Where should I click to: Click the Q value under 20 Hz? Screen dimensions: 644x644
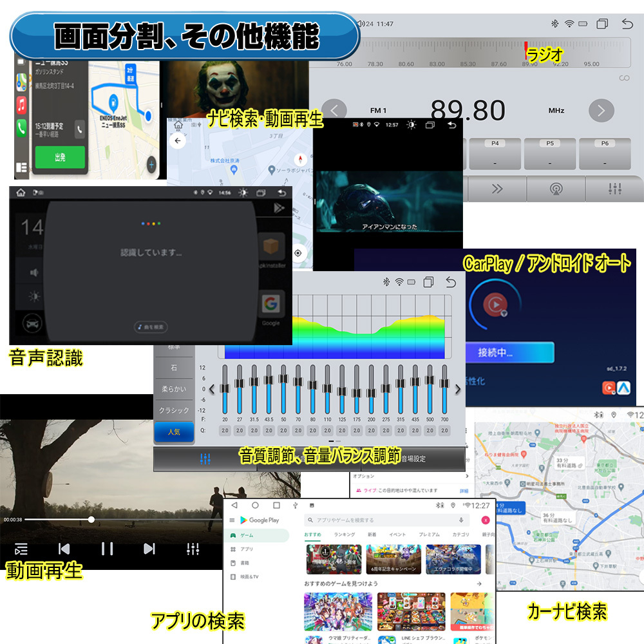click(225, 430)
